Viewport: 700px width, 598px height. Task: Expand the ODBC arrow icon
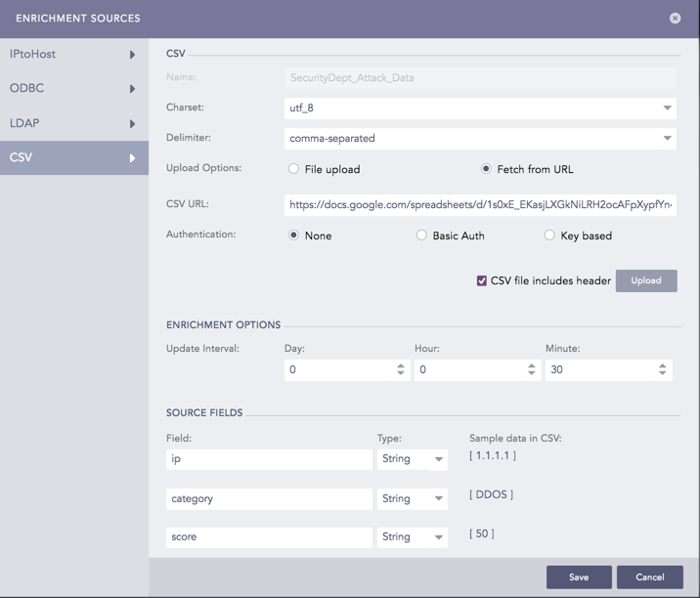pyautogui.click(x=132, y=89)
